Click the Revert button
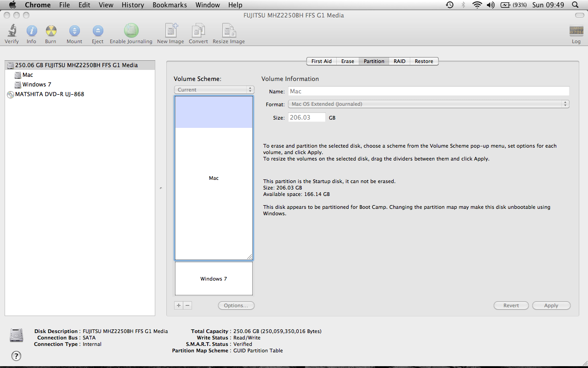The height and width of the screenshot is (368, 588). [511, 305]
